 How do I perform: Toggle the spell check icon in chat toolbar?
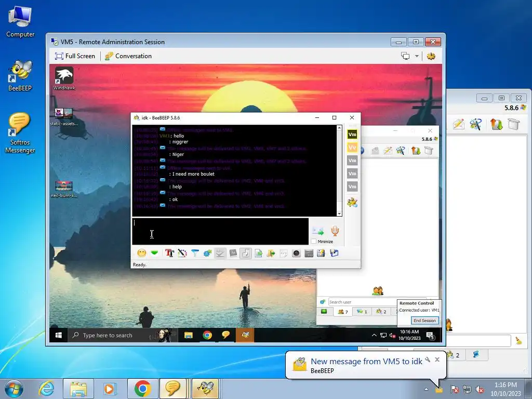(x=220, y=253)
